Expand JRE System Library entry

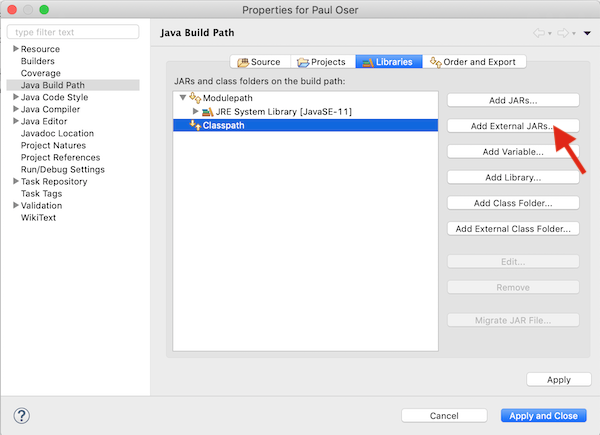click(196, 112)
